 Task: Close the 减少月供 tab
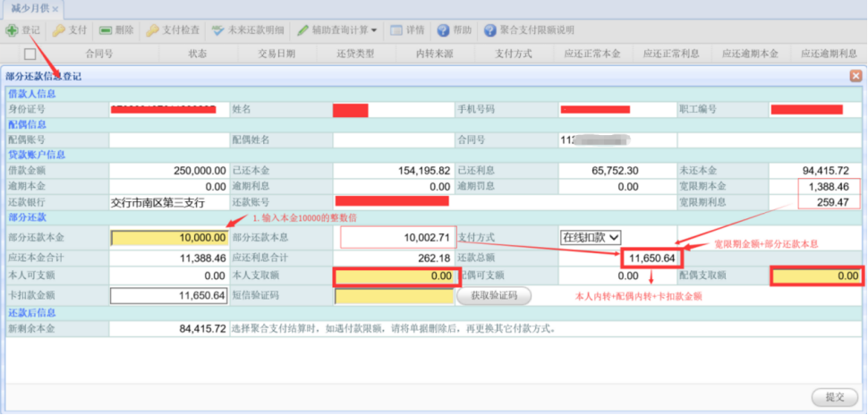55,9
